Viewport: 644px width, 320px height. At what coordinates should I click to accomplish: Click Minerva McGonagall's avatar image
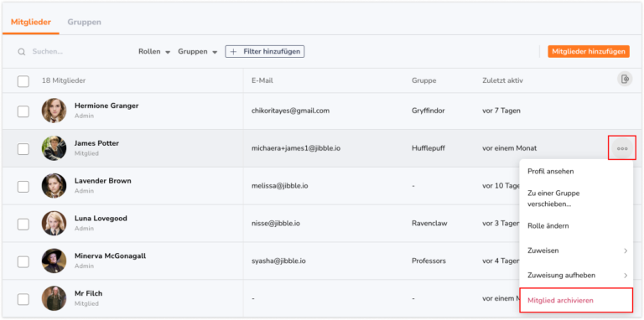coord(54,261)
